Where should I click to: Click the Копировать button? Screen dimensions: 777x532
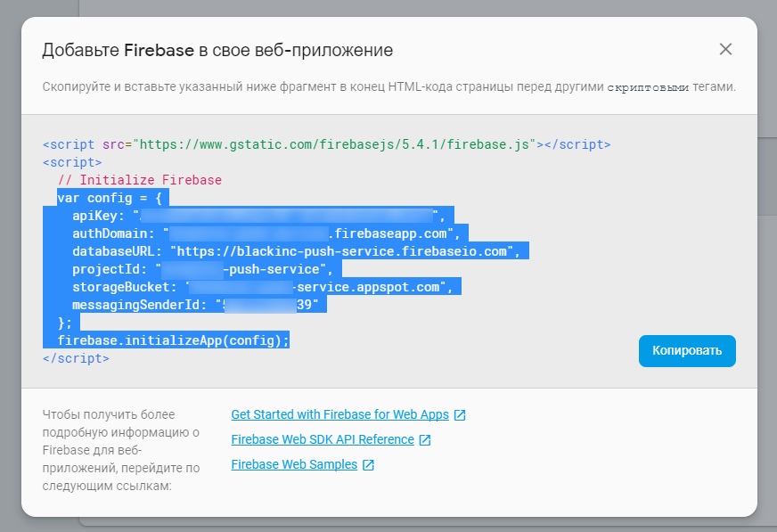(687, 351)
